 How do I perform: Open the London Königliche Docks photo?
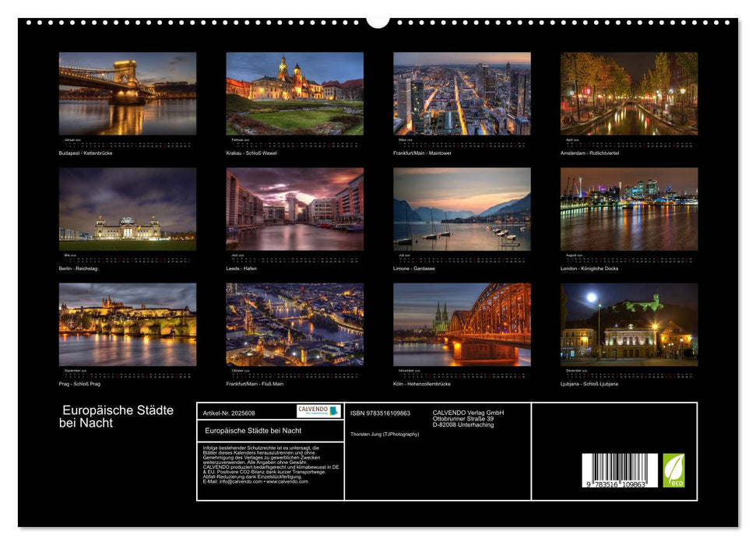(629, 209)
